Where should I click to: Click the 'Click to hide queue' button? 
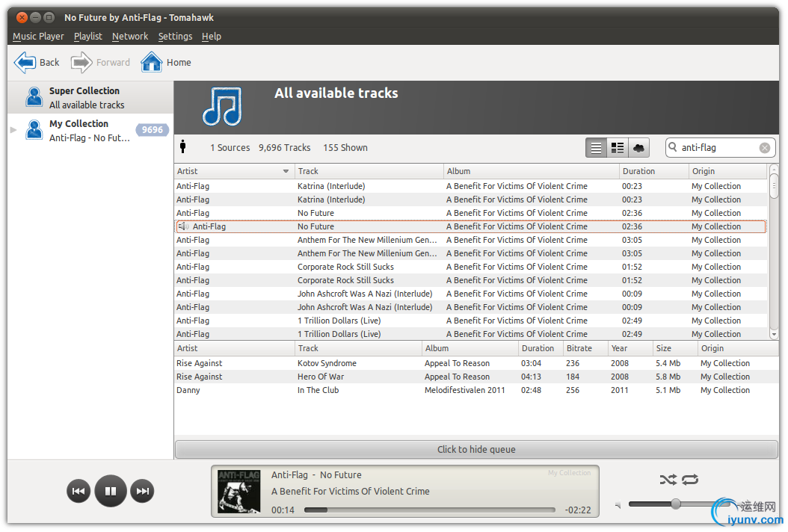pos(476,449)
